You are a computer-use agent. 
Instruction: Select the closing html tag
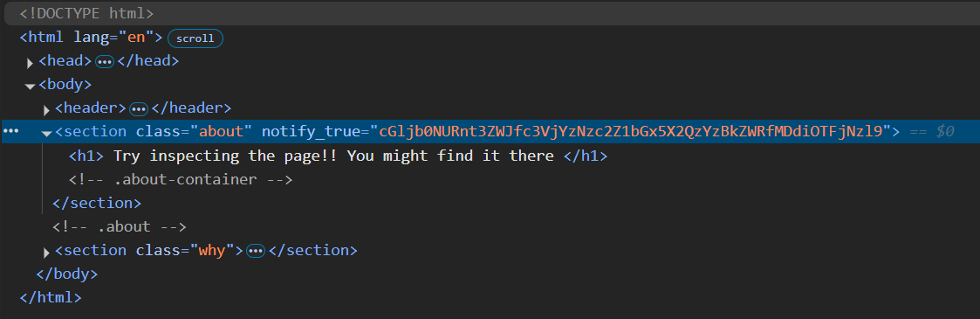pyautogui.click(x=51, y=297)
